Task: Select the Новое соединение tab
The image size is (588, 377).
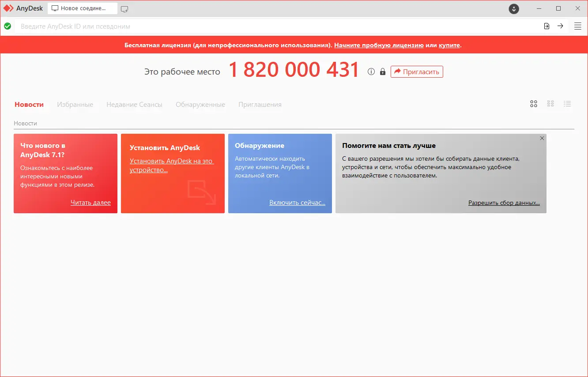Action: tap(83, 8)
